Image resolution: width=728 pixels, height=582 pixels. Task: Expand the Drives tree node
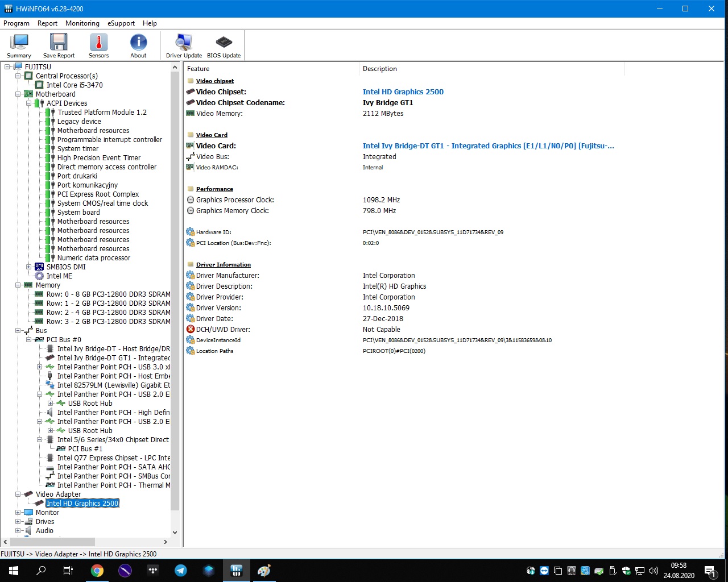18,521
